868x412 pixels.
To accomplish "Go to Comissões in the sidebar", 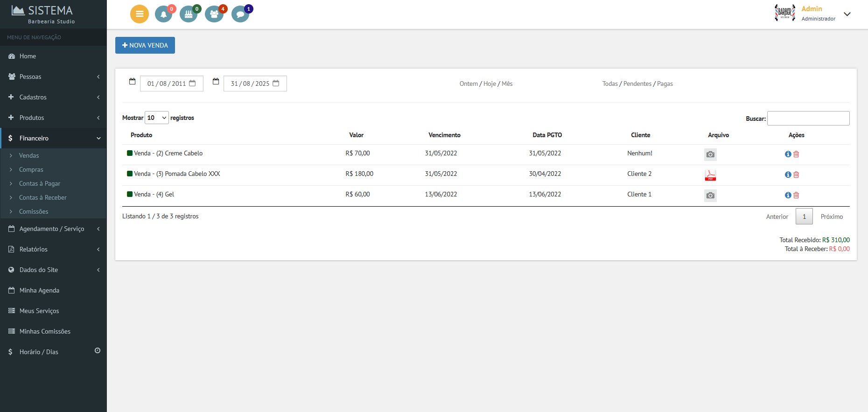I will coord(34,211).
